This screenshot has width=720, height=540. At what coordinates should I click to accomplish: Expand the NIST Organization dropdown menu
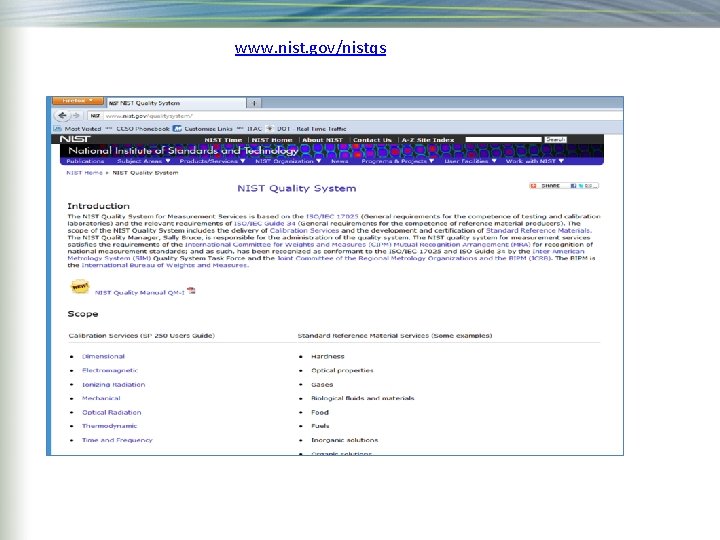pos(288,161)
